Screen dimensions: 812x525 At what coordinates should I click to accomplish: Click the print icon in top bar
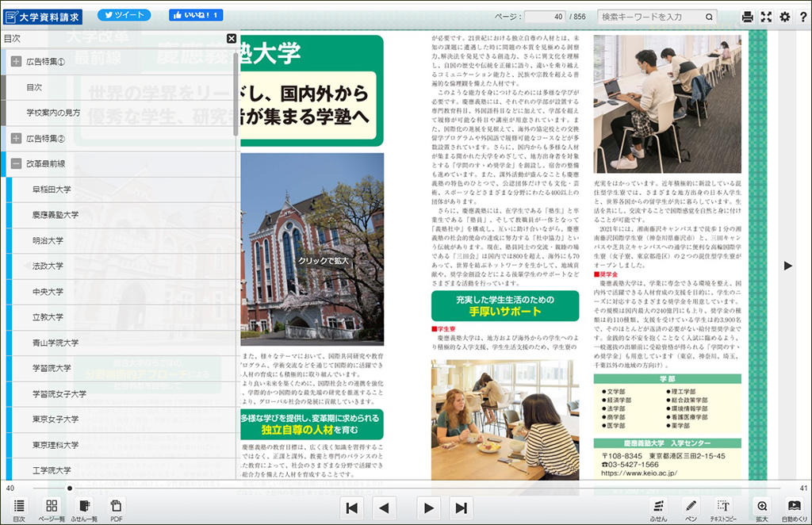click(x=747, y=17)
